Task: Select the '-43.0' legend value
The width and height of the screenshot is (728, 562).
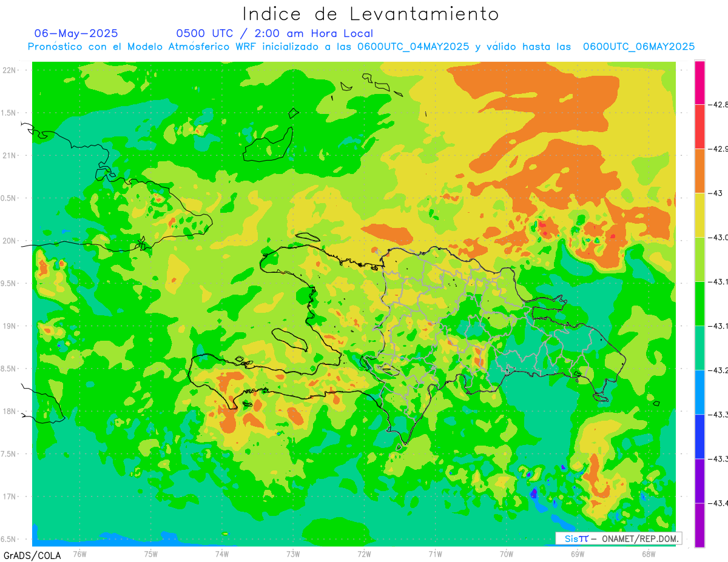Action: click(718, 237)
